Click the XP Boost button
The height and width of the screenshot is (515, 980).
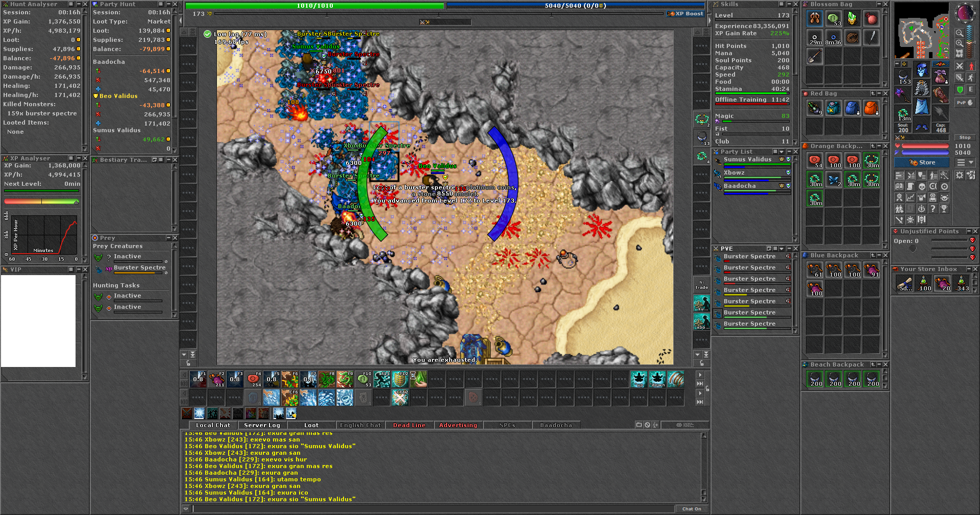pyautogui.click(x=685, y=14)
